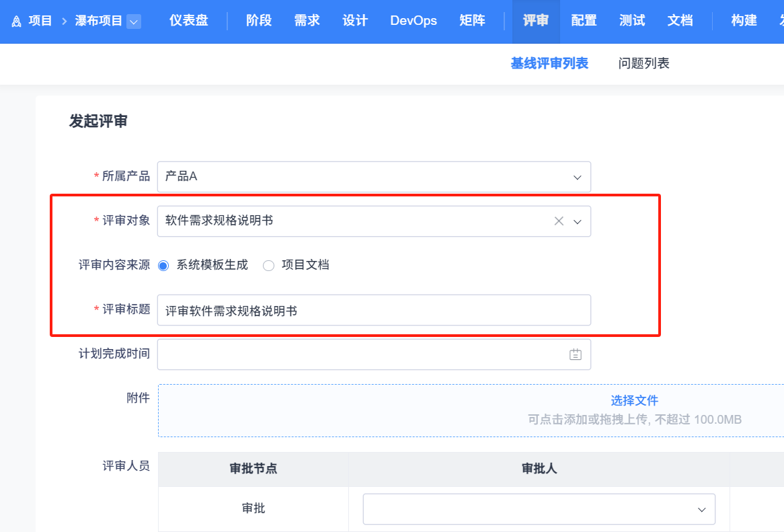Click the calendar icon in 计划完成时间 field
784x532 pixels.
click(576, 354)
